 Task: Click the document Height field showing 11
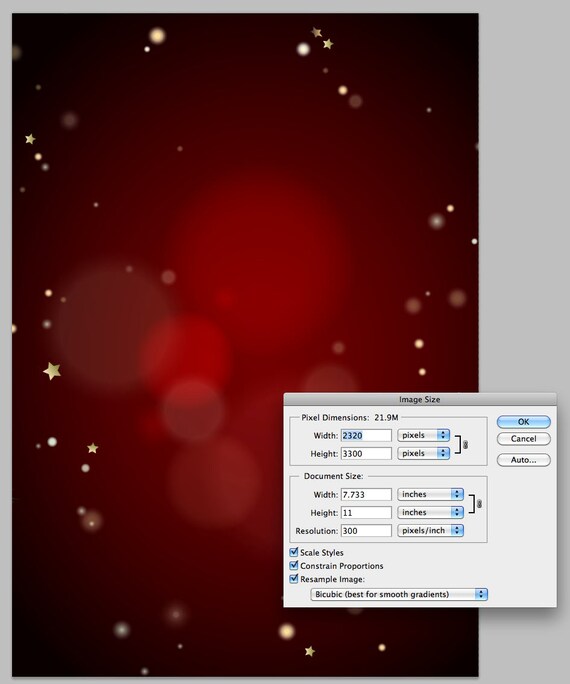tap(366, 513)
